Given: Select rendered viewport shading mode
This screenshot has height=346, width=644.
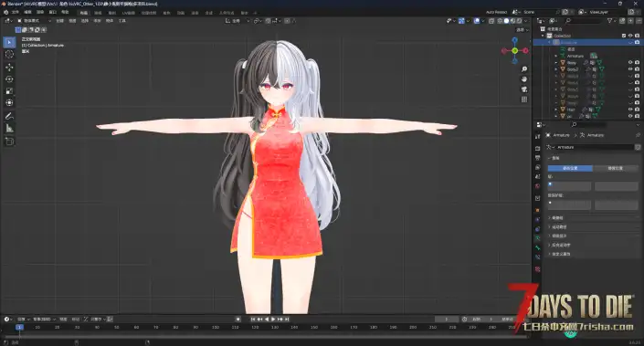Looking at the screenshot, I should [x=519, y=20].
